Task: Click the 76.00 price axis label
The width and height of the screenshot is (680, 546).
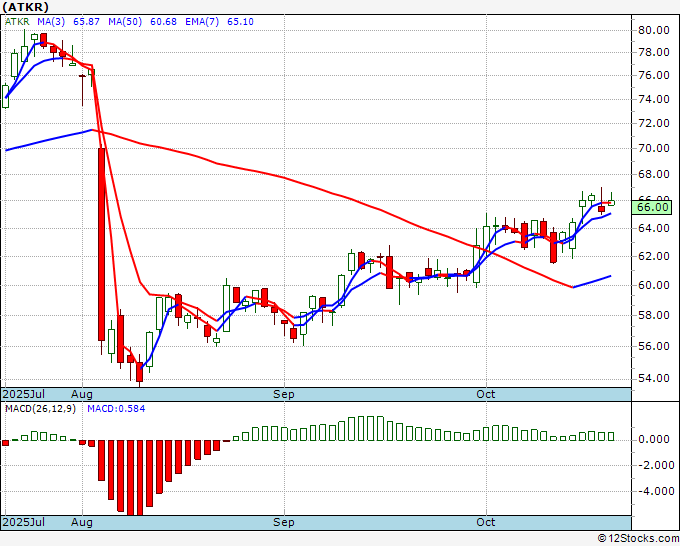Action: [x=654, y=75]
